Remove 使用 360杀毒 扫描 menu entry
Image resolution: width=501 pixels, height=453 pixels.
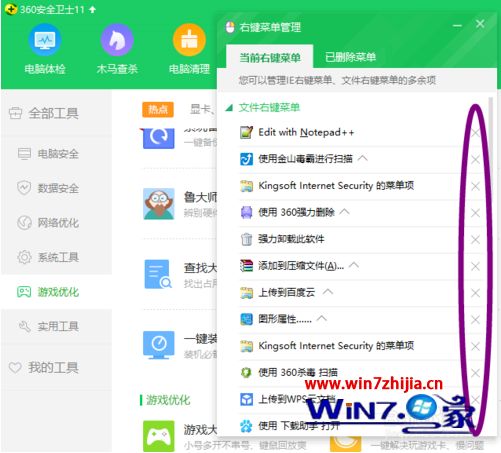tap(475, 373)
